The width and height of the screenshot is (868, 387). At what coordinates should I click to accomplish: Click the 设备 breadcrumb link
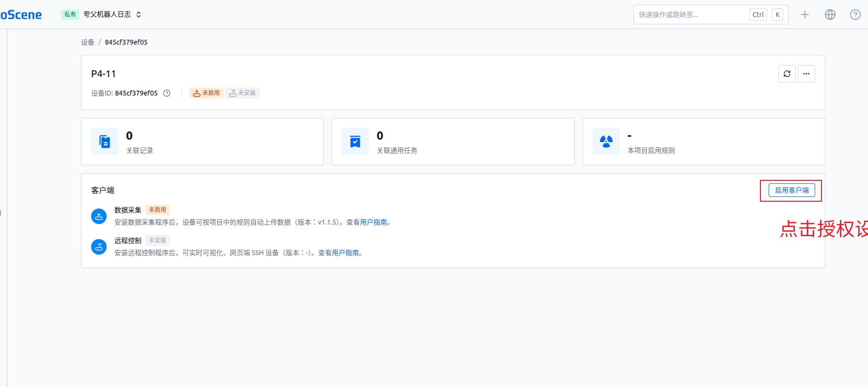coord(88,42)
